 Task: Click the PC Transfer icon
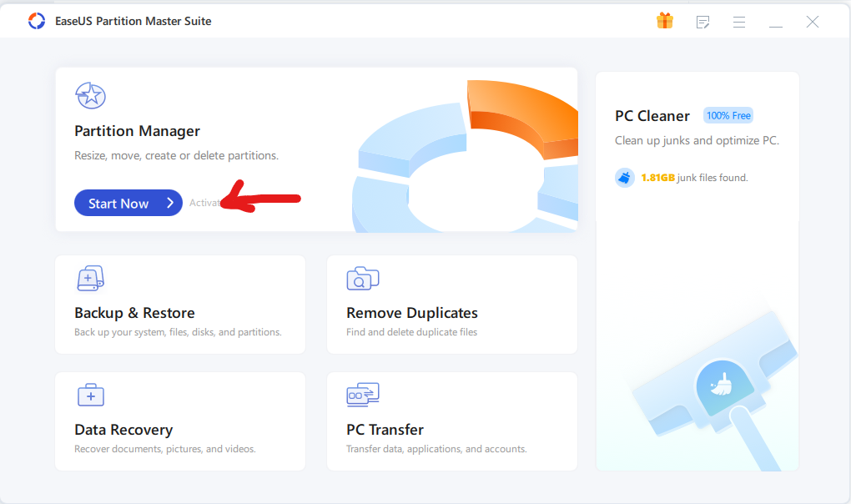click(363, 395)
